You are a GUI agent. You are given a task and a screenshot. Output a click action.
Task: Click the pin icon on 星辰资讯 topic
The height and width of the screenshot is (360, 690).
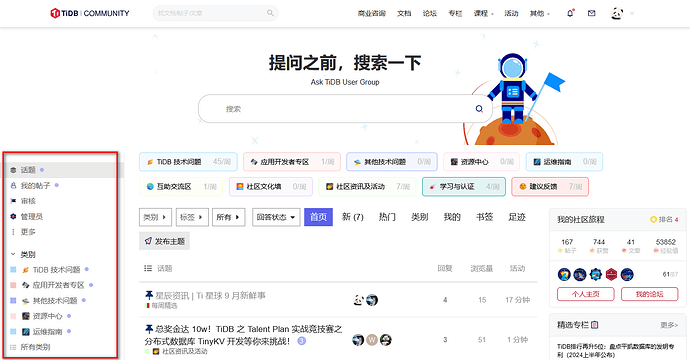[149, 295]
